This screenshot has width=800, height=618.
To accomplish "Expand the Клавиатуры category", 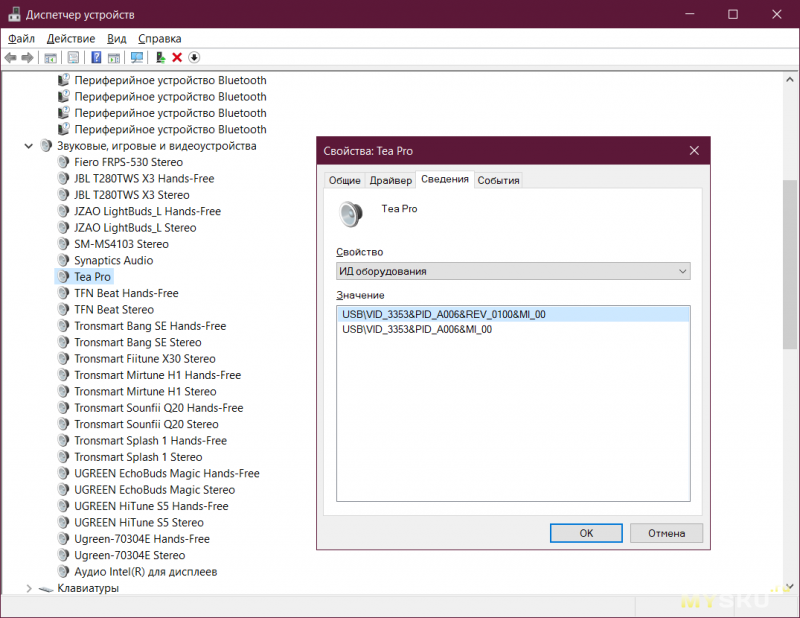I will (28, 588).
